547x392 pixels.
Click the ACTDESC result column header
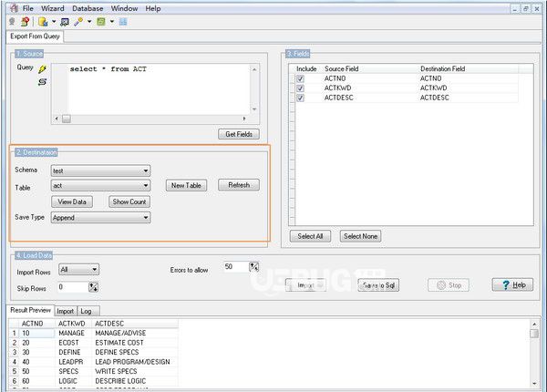pyautogui.click(x=135, y=324)
